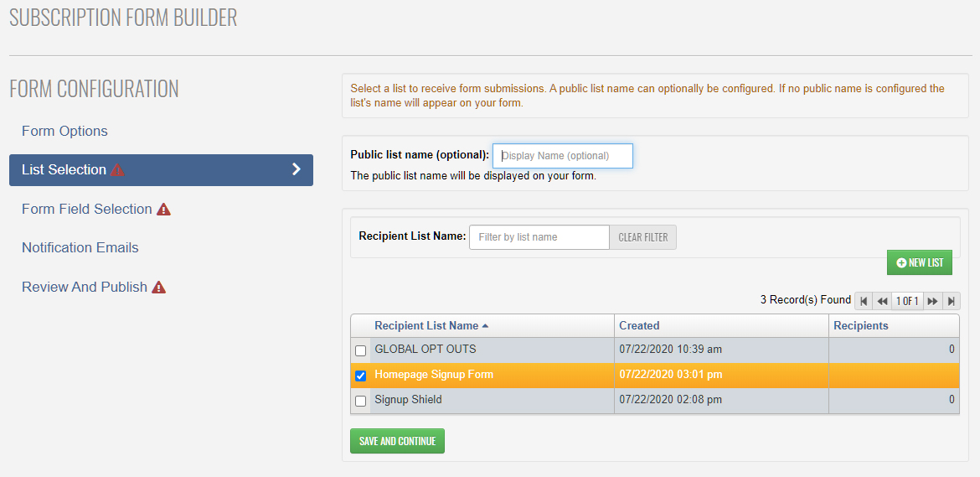This screenshot has height=477, width=980.
Task: Click warning icon beside List Selection
Action: pyautogui.click(x=117, y=170)
